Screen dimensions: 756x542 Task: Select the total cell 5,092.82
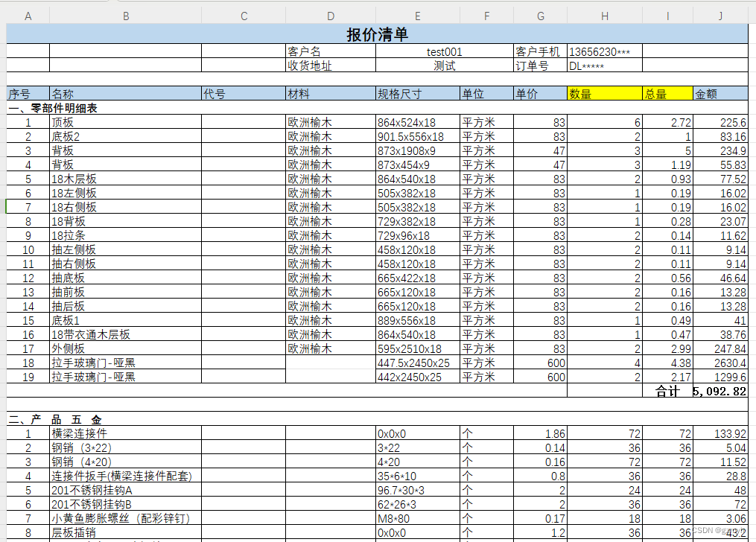tap(720, 391)
